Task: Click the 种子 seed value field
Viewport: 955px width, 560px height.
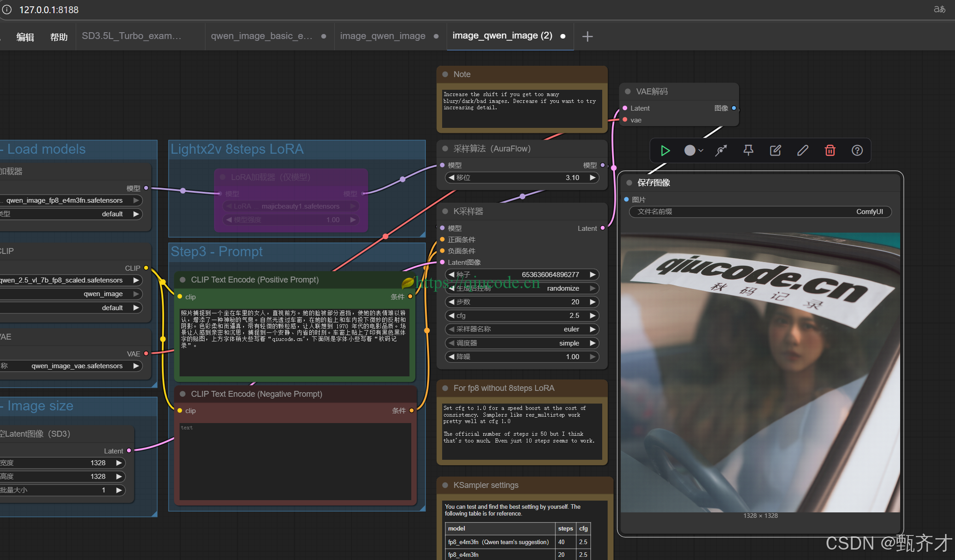Action: click(521, 275)
